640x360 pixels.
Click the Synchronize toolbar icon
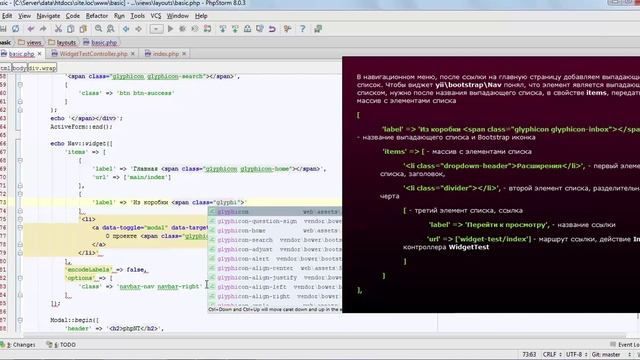[16, 29]
